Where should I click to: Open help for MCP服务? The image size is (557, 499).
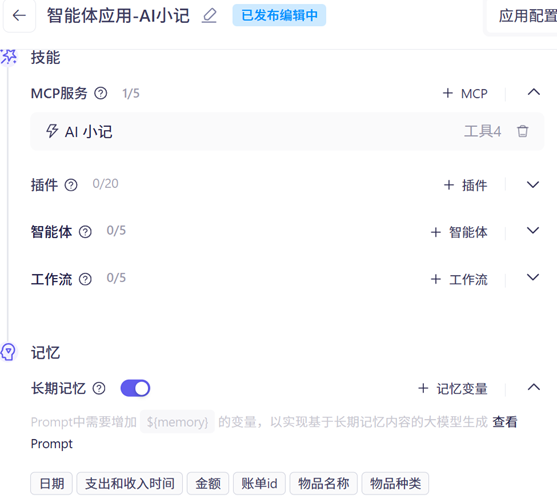click(101, 93)
